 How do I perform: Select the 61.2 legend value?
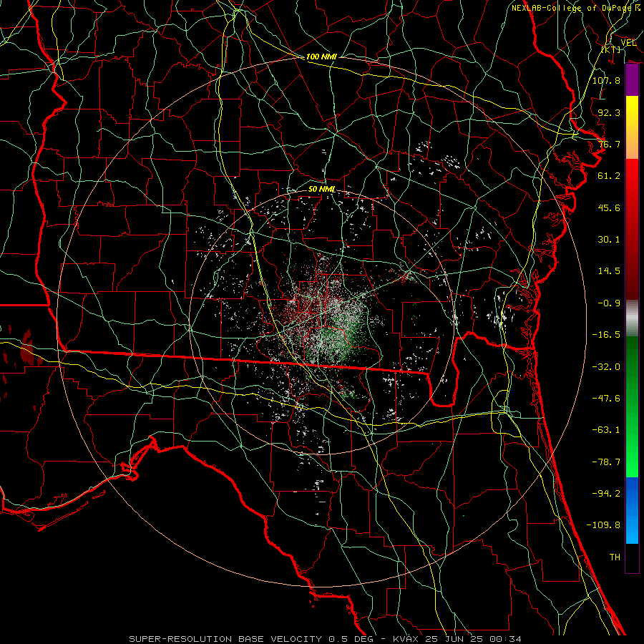coord(609,176)
